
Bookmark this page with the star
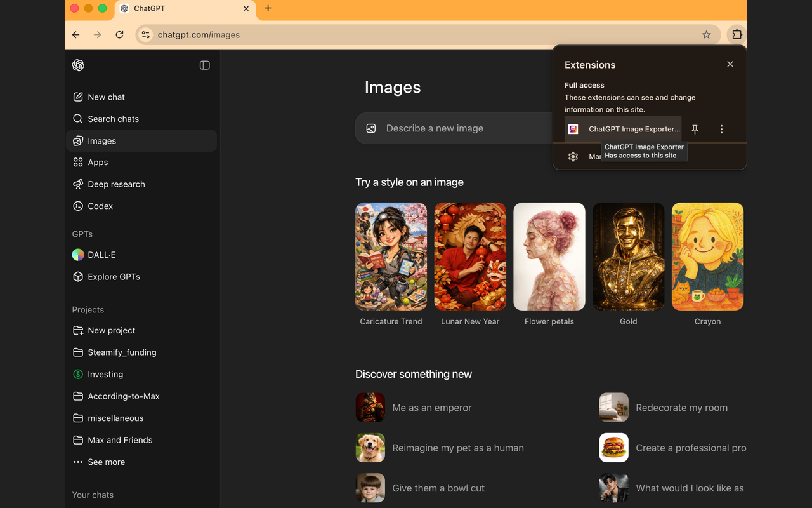[706, 35]
